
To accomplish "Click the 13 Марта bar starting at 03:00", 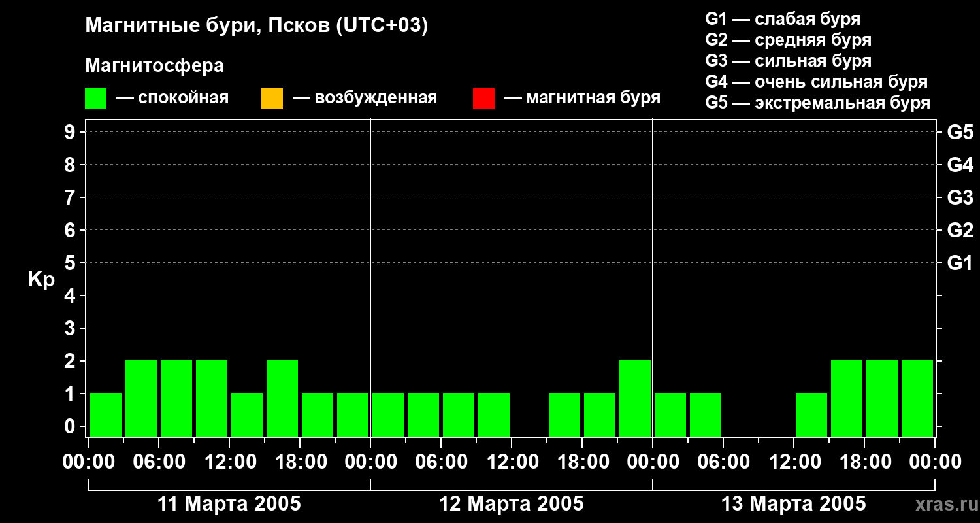I will 706,414.
